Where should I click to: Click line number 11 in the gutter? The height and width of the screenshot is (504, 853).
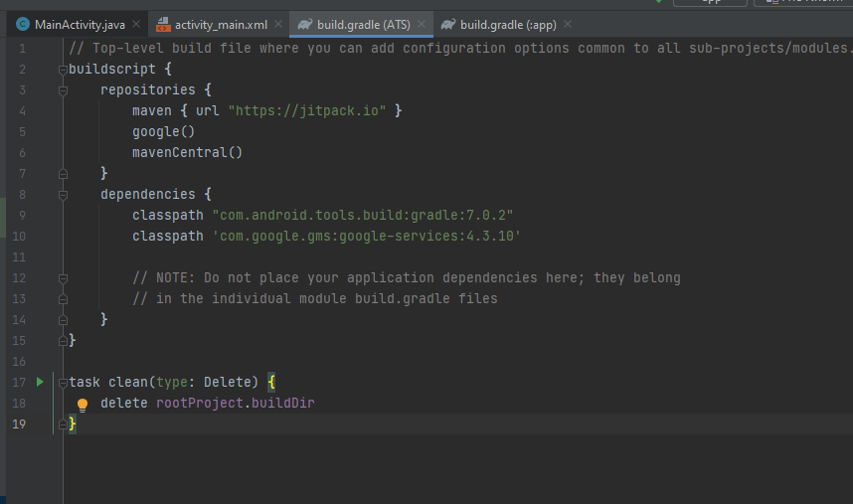coord(19,257)
